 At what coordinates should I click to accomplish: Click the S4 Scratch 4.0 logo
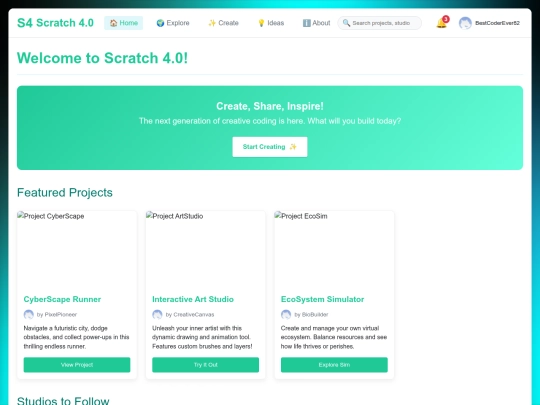click(x=55, y=23)
